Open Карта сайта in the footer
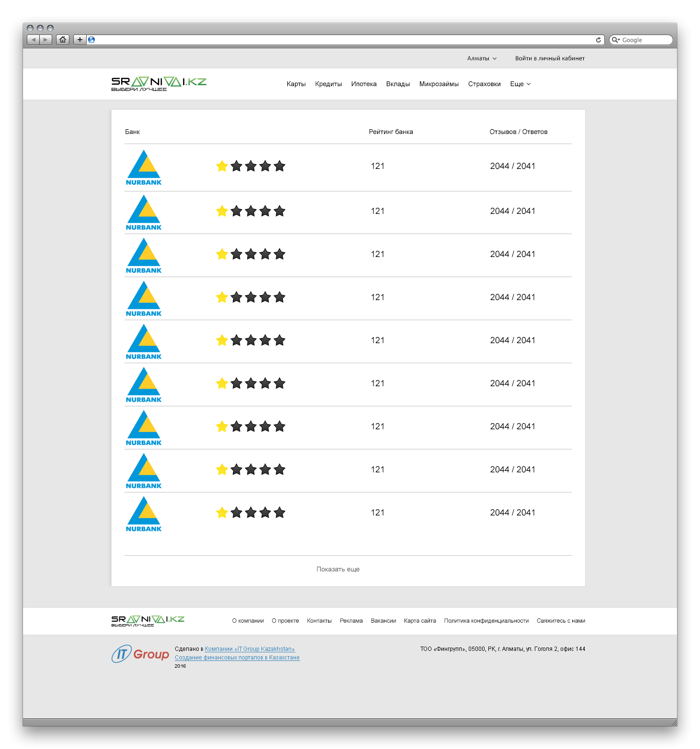This screenshot has width=700, height=749. 420,621
